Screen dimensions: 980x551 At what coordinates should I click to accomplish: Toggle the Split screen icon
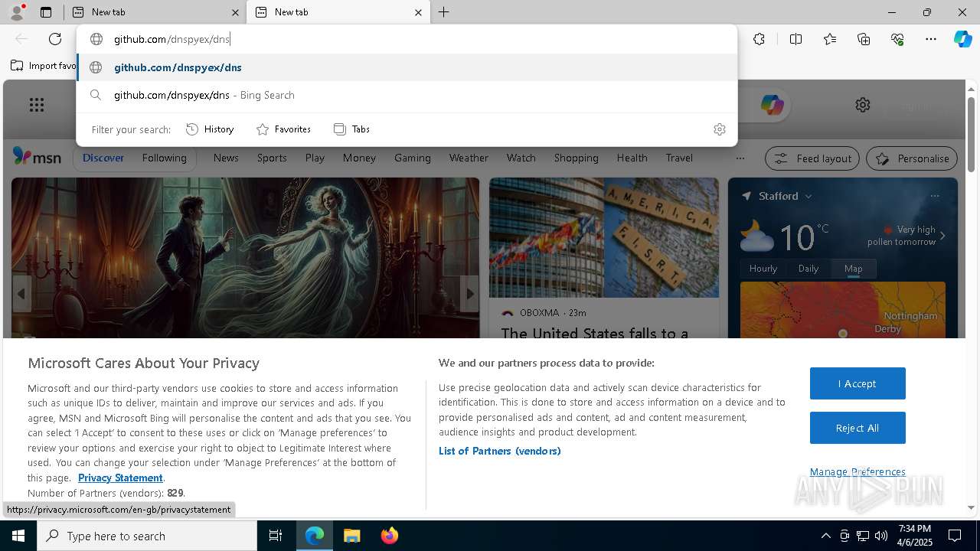[x=795, y=39]
